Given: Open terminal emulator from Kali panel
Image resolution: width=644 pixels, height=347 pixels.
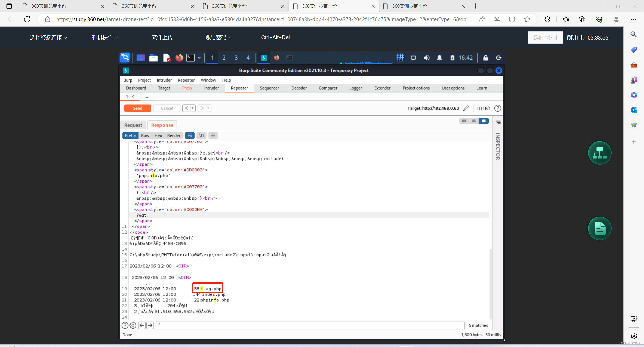Looking at the screenshot, I should pyautogui.click(x=190, y=58).
